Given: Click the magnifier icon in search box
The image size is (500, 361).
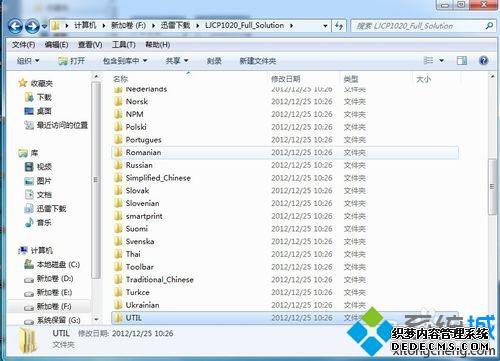Looking at the screenshot, I should tap(489, 26).
